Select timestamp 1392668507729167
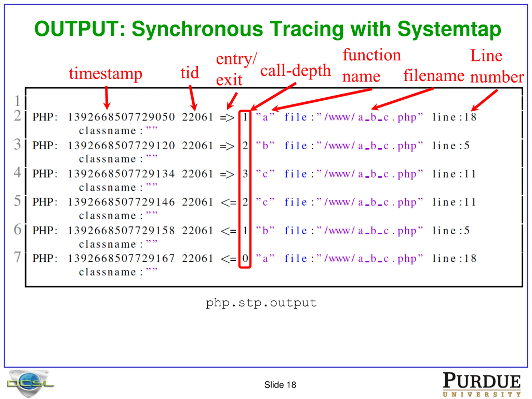The height and width of the screenshot is (399, 532). click(x=121, y=258)
